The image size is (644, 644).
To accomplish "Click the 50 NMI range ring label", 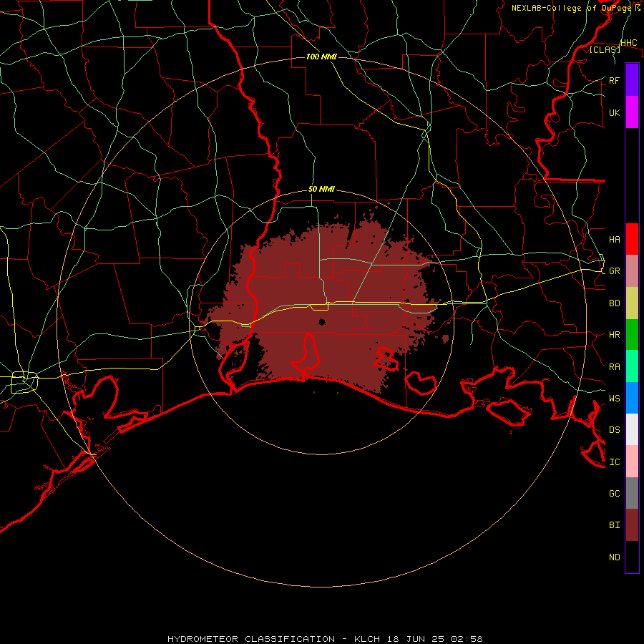I will pyautogui.click(x=321, y=190).
